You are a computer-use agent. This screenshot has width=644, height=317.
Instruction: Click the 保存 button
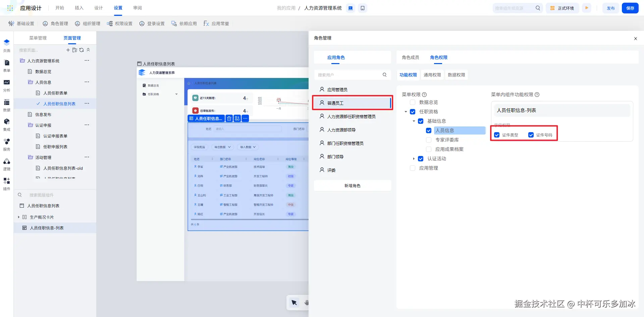pos(630,8)
